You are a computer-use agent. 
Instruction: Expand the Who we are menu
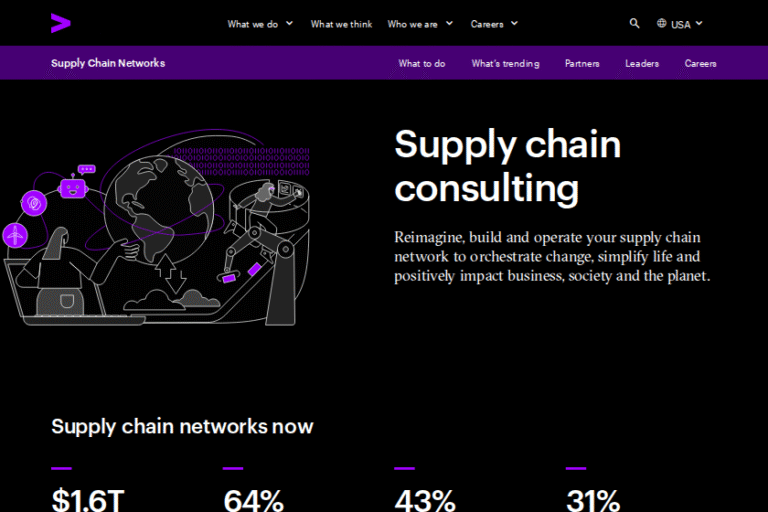click(420, 23)
